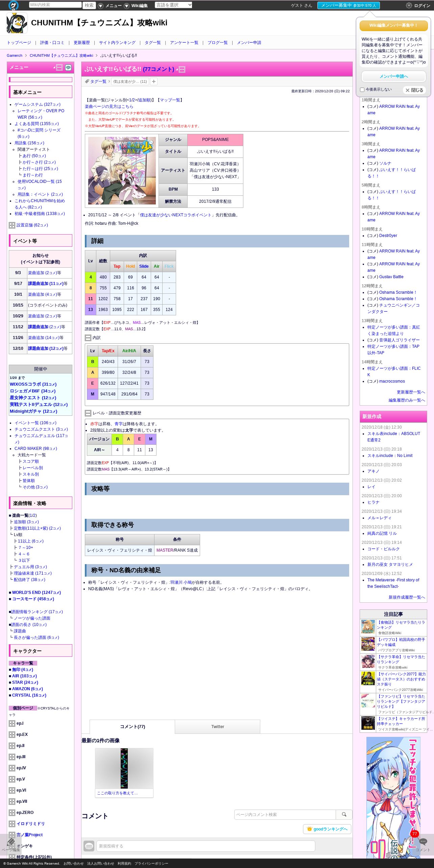This screenshot has height=868, width=434.
Task: Open the サイト内ランキング nav tab
Action: point(117,43)
